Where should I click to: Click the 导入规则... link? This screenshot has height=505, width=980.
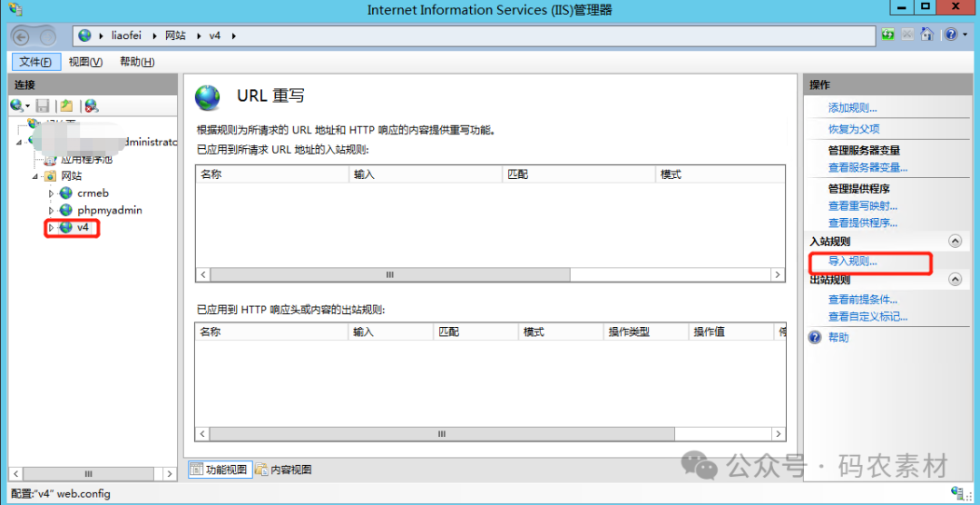coord(852,262)
